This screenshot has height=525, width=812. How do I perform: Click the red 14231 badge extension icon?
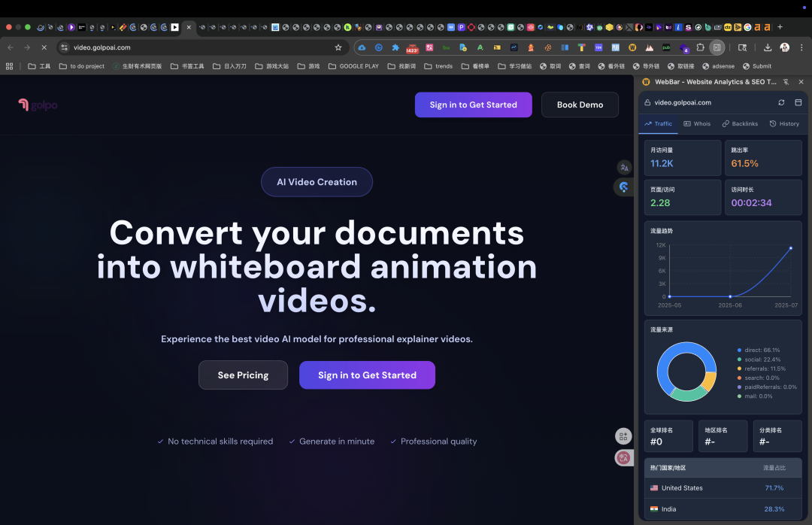click(x=412, y=48)
